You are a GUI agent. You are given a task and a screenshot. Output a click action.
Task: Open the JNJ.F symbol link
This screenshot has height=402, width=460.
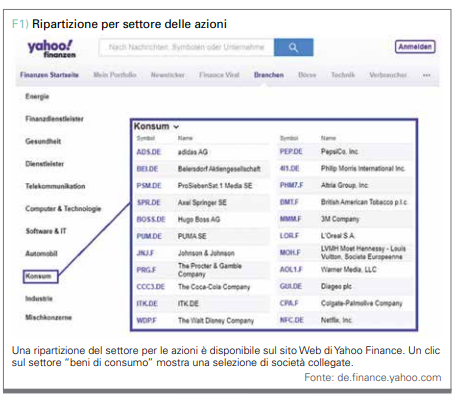click(145, 253)
